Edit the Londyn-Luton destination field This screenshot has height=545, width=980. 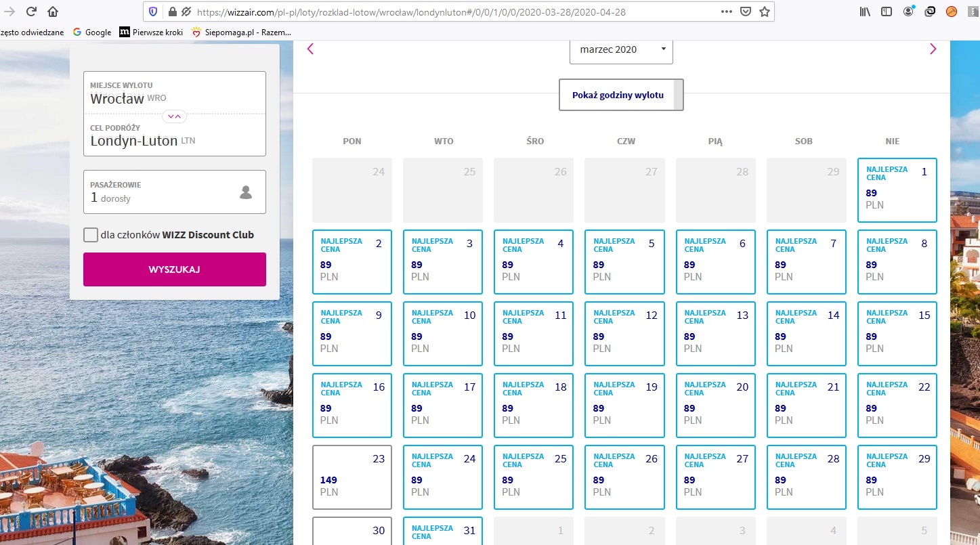pos(175,136)
